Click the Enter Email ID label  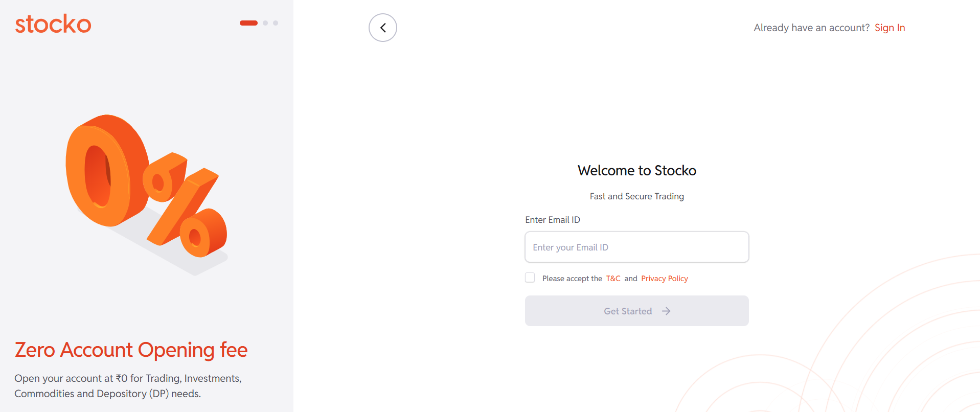(553, 220)
